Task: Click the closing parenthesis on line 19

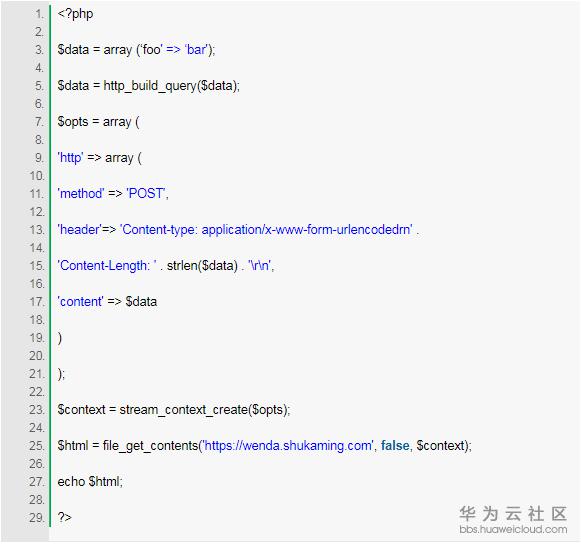Action: click(60, 338)
